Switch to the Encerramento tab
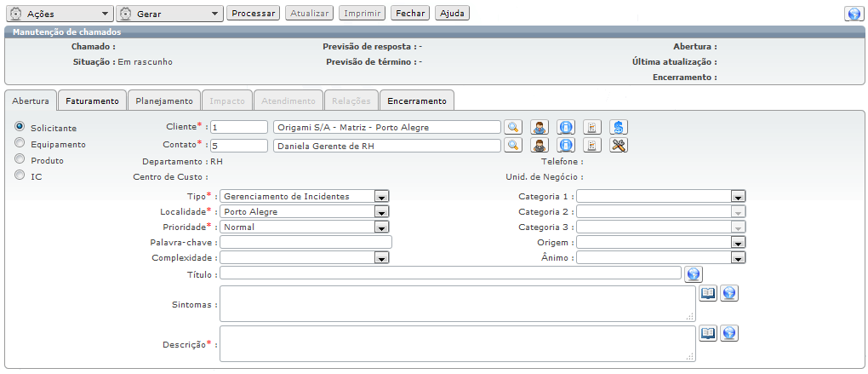This screenshot has height=374, width=868. (x=416, y=101)
